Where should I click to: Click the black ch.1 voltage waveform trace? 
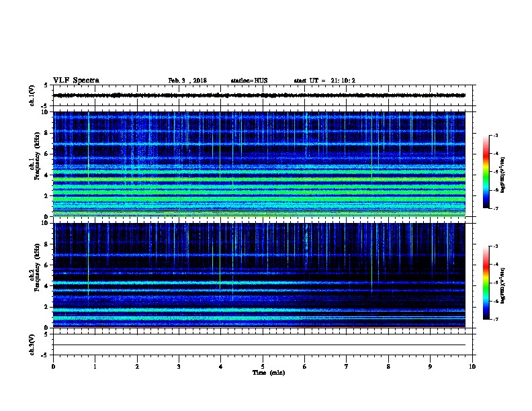click(259, 95)
